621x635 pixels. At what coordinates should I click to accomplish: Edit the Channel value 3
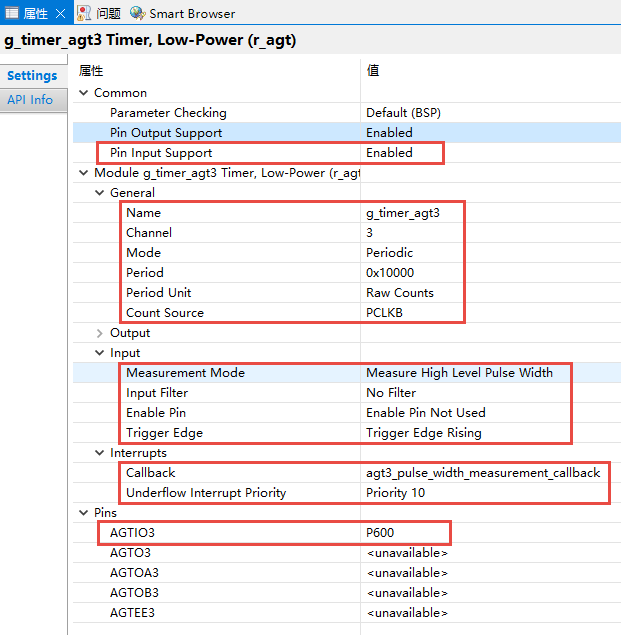(x=369, y=233)
